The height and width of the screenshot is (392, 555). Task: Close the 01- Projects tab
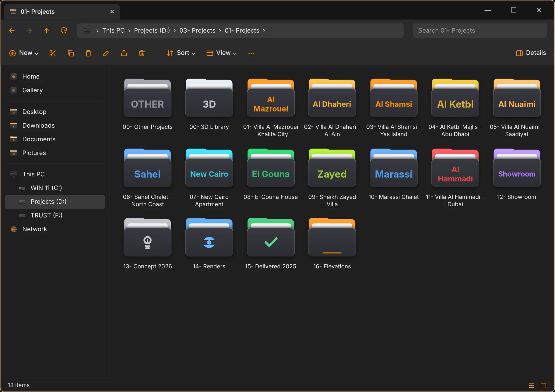coord(112,12)
